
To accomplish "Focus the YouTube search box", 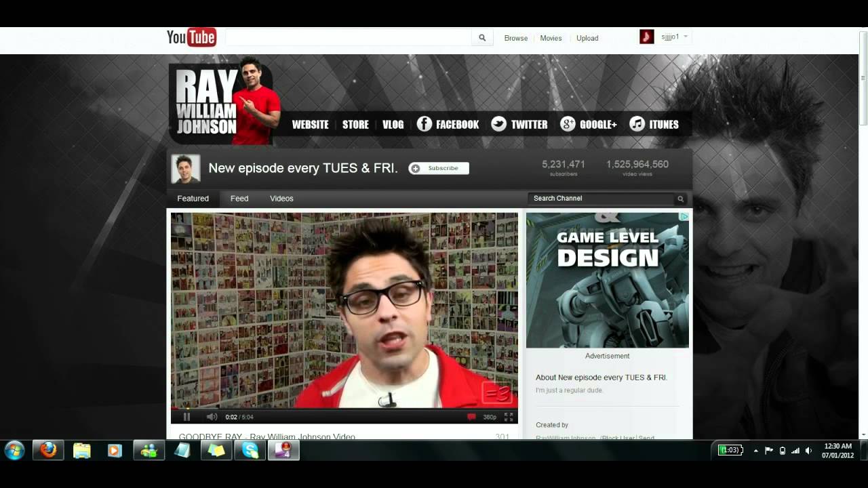I will click(x=349, y=38).
